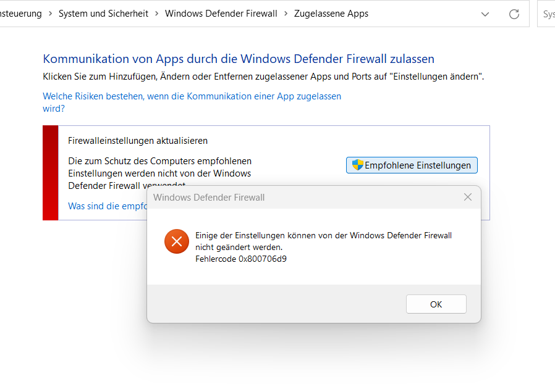
Task: Go to System und Sicherheit breadcrumb
Action: point(103,14)
